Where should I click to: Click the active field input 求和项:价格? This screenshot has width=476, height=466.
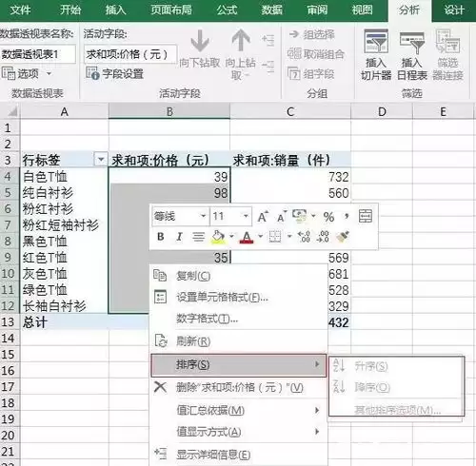[130, 54]
